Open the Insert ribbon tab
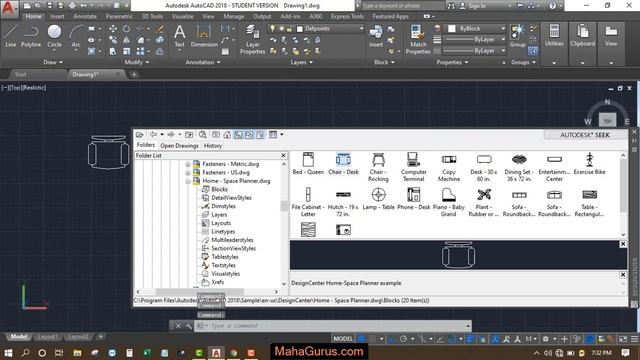Viewport: 640px width, 360px height. (x=58, y=16)
